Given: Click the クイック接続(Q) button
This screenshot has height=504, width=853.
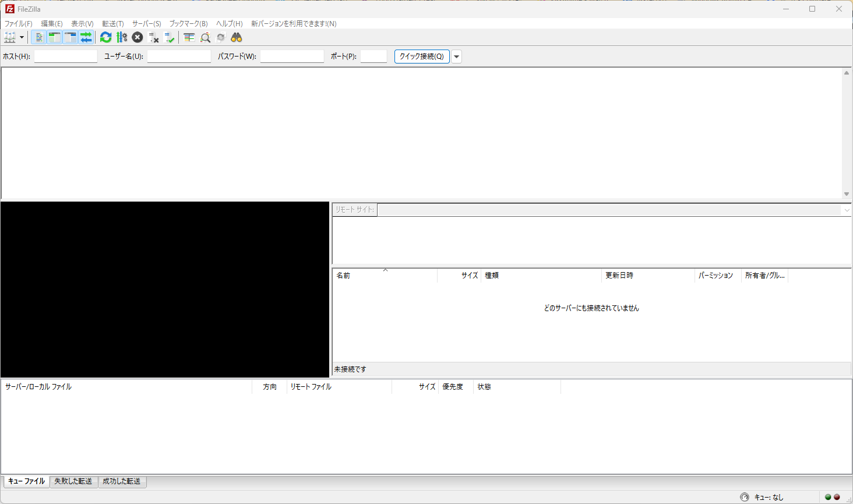Looking at the screenshot, I should pyautogui.click(x=422, y=57).
